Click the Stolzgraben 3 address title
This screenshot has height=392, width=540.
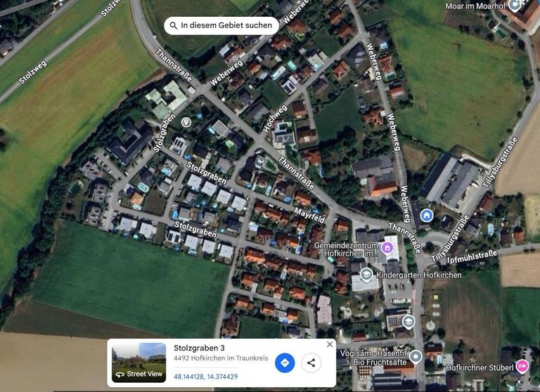[199, 348]
